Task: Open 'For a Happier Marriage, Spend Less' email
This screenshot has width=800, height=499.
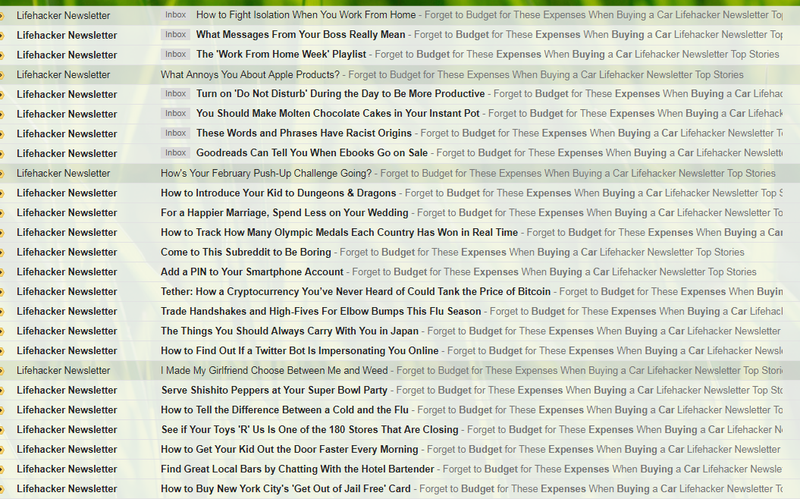Action: point(284,213)
